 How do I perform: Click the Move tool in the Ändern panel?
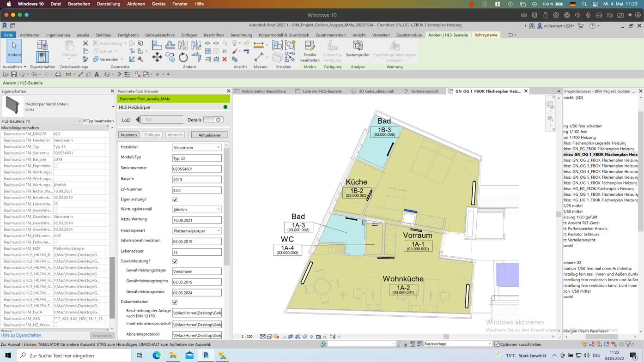point(157,57)
